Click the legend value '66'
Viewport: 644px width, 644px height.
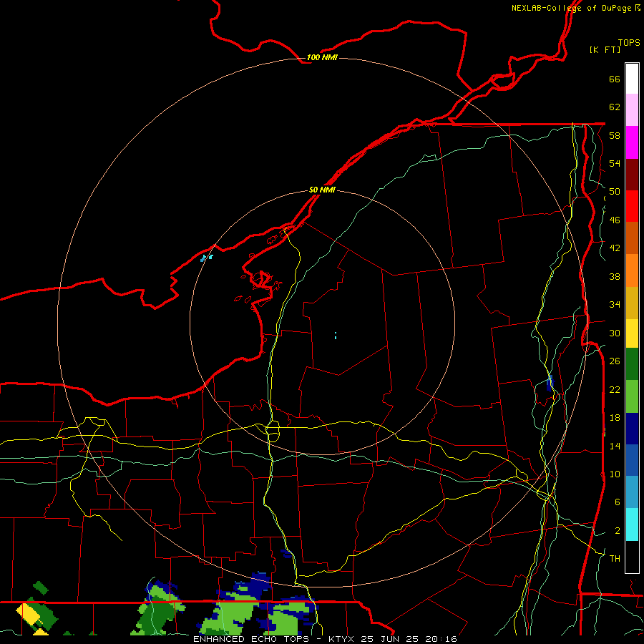click(x=615, y=79)
